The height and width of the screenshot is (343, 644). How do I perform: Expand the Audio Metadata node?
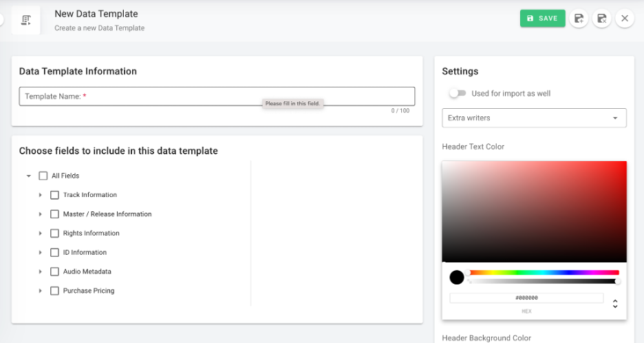click(40, 271)
